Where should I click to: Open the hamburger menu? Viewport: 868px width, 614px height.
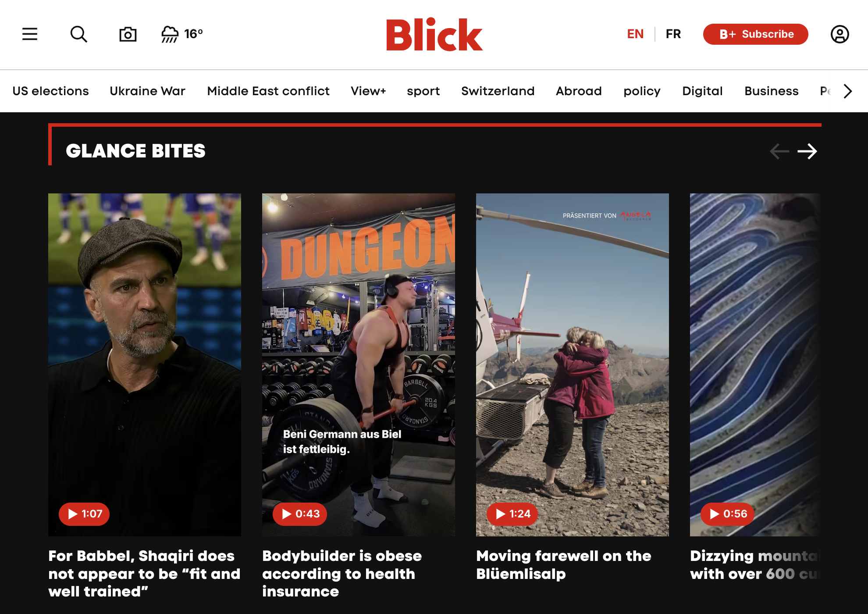[30, 34]
